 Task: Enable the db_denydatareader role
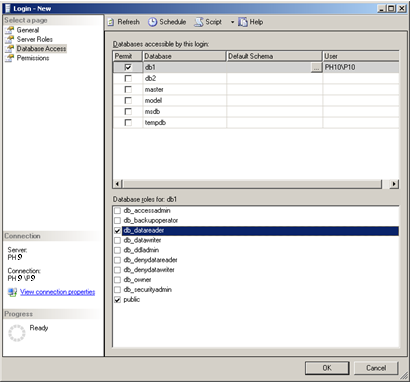117,260
